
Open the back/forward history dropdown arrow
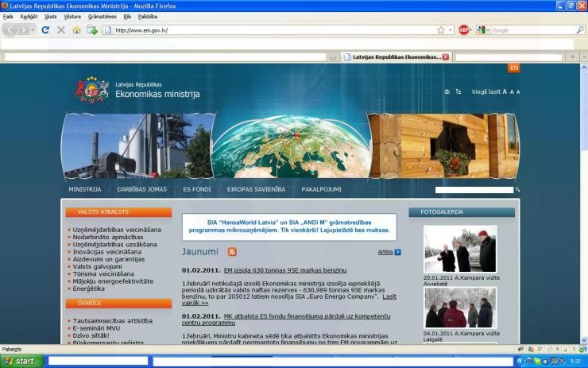click(x=31, y=30)
